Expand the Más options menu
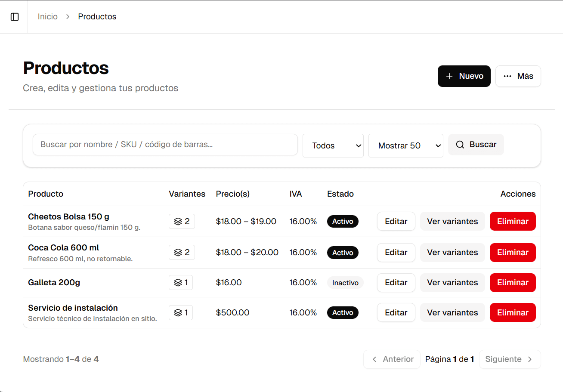 (518, 76)
